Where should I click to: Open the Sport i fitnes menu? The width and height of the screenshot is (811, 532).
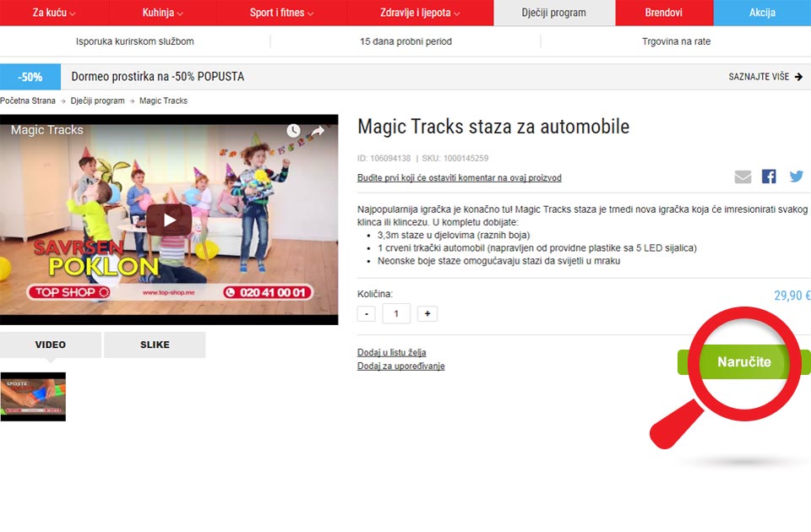(x=282, y=13)
